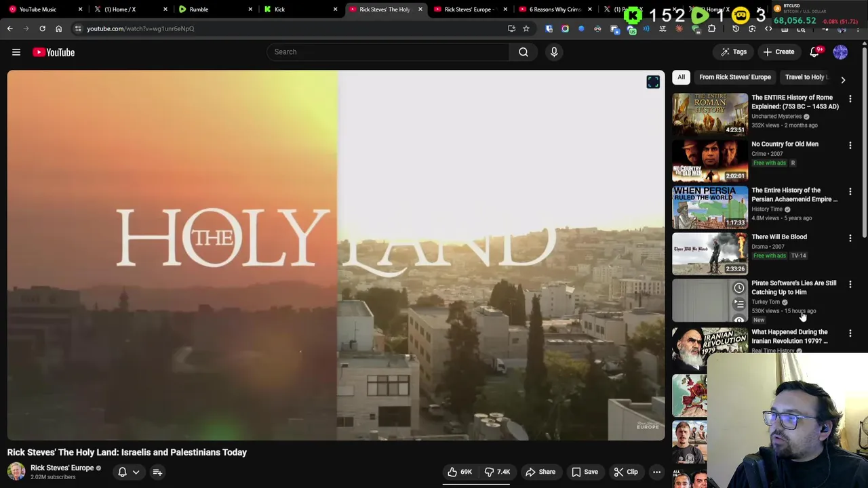Toggle the fullscreen overlay icon on video
Viewport: 868px width, 488px height.
[x=653, y=82]
